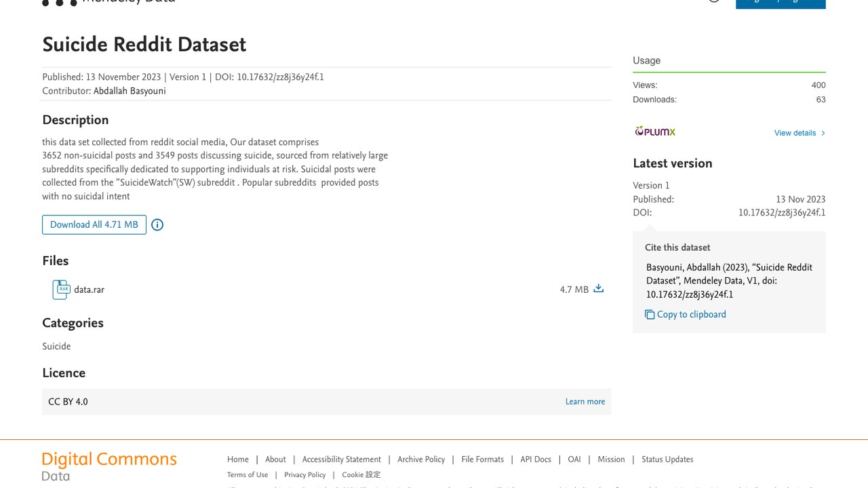The image size is (868, 488).
Task: Download all files (4.71 MB)
Action: 94,224
